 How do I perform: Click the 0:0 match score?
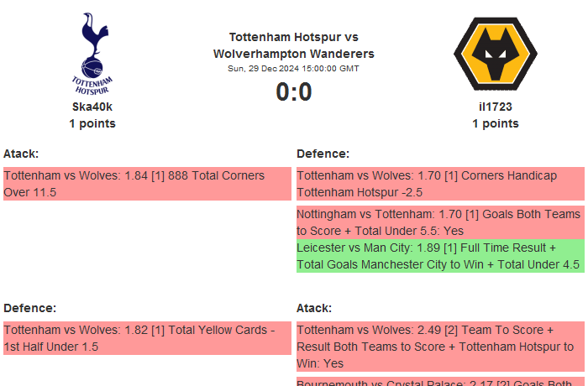[x=294, y=92]
